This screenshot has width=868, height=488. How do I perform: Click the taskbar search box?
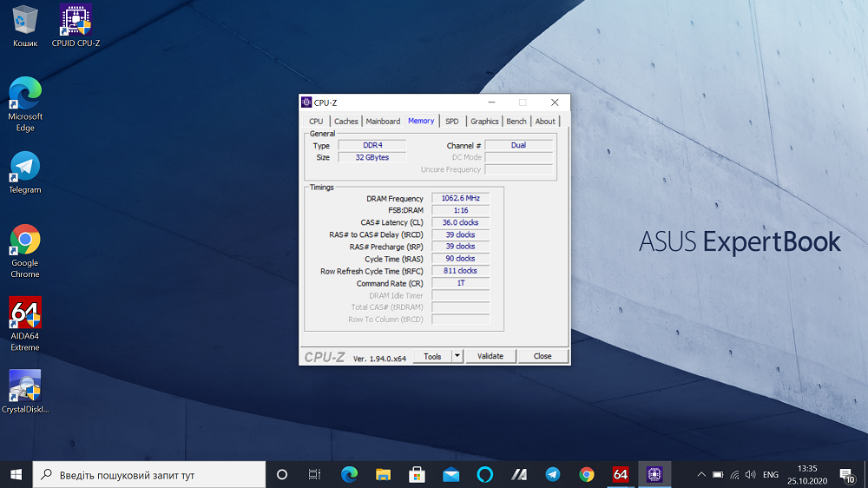pos(149,475)
